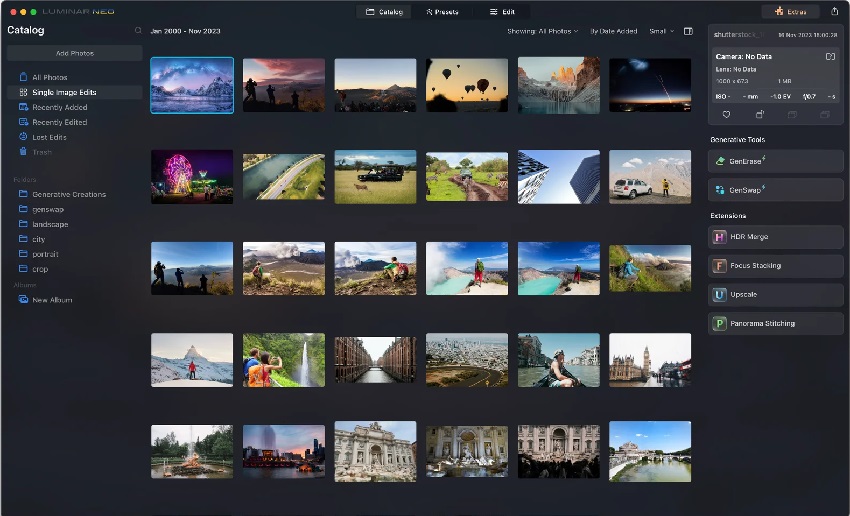Open the Upscale extension
Screen dimensions: 850x516
pos(776,295)
